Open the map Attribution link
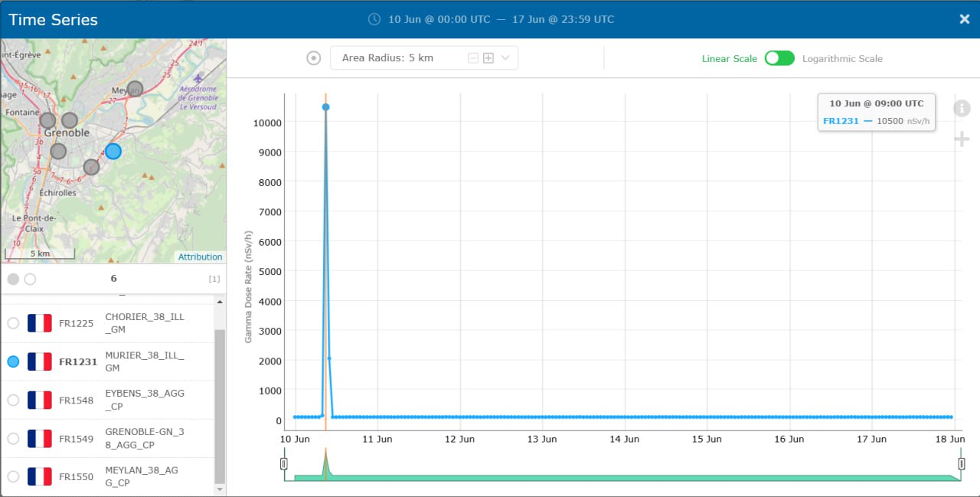Screen dimensions: 980x497 [x=200, y=257]
